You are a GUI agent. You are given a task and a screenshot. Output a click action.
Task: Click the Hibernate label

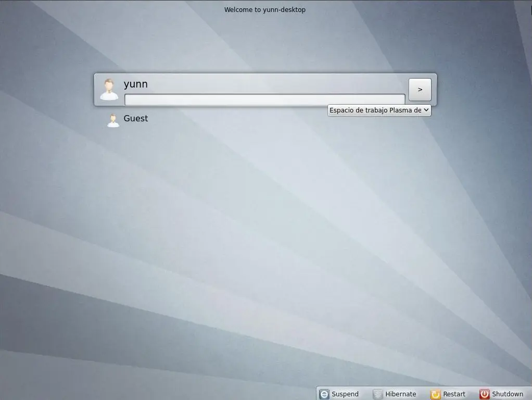[x=401, y=394]
